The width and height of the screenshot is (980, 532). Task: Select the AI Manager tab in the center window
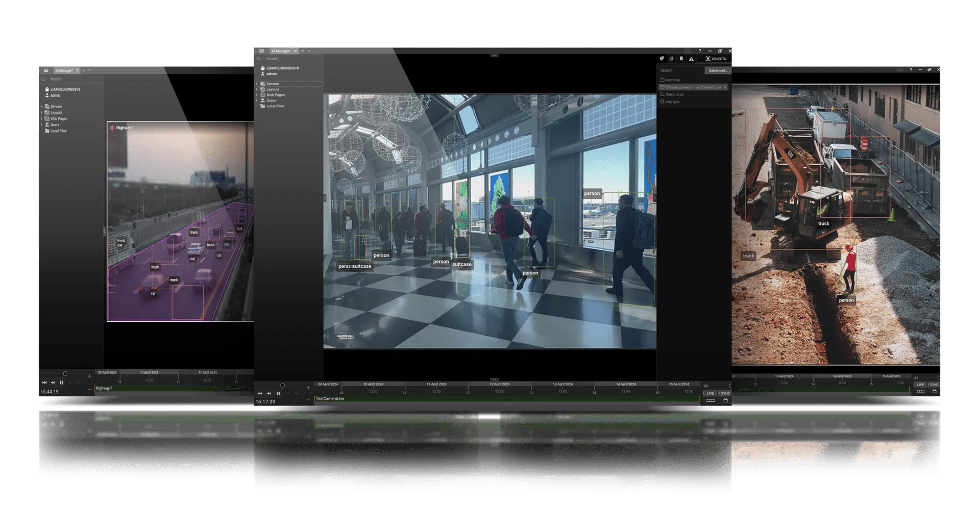point(281,51)
